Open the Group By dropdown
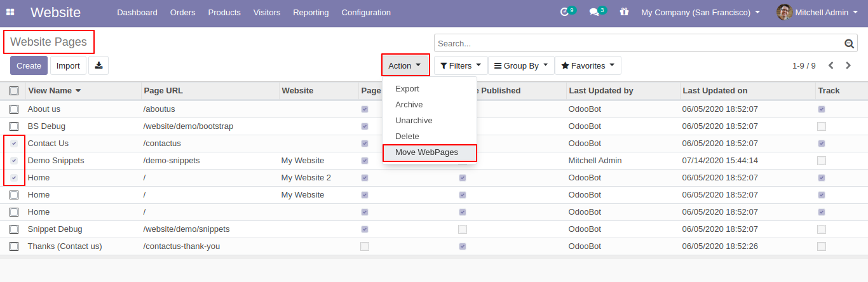Screen dimensions: 868x282 521,65
